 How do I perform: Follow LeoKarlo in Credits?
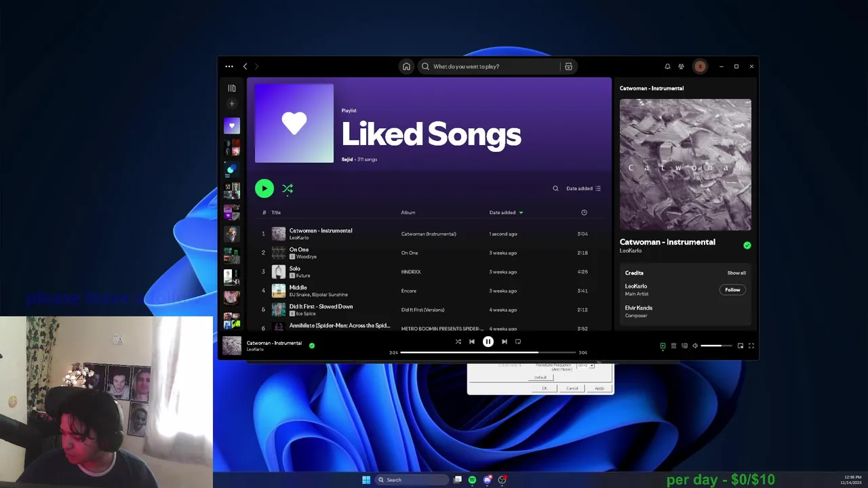(732, 290)
